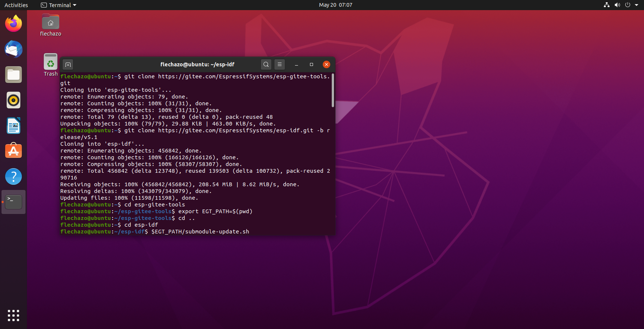Click the new tab icon in terminal
The width and height of the screenshot is (644, 329).
pyautogui.click(x=68, y=64)
